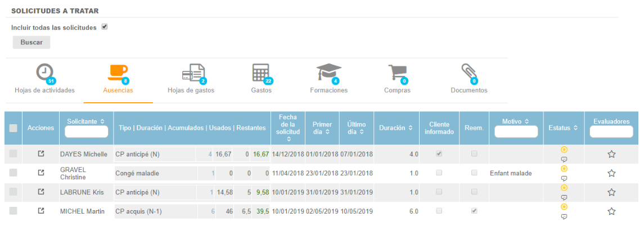This screenshot has height=231, width=644.
Task: Sort table by Estatus column
Action: tap(564, 128)
